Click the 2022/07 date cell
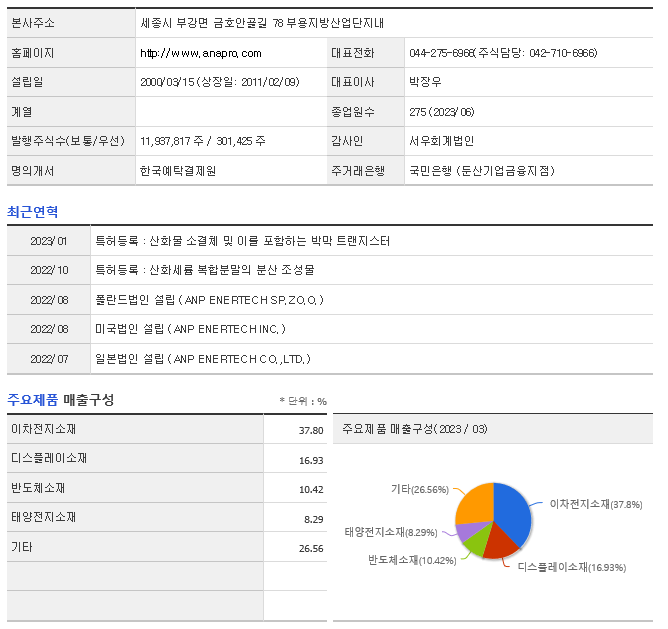 pos(49,359)
